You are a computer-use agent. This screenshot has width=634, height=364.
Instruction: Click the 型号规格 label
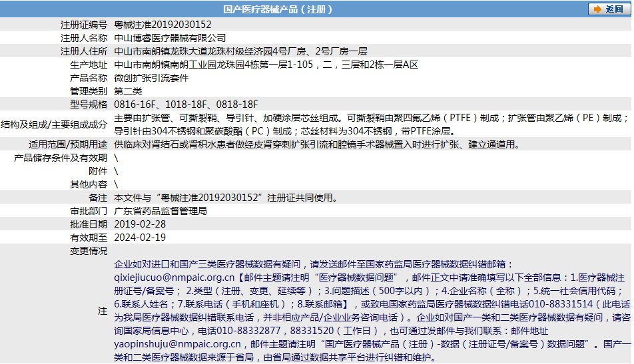tap(89, 104)
